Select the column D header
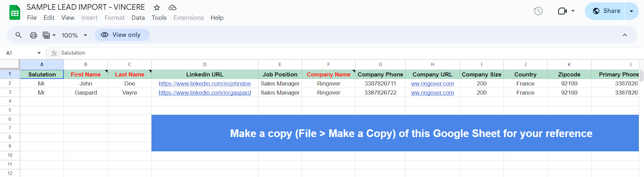 (x=205, y=64)
